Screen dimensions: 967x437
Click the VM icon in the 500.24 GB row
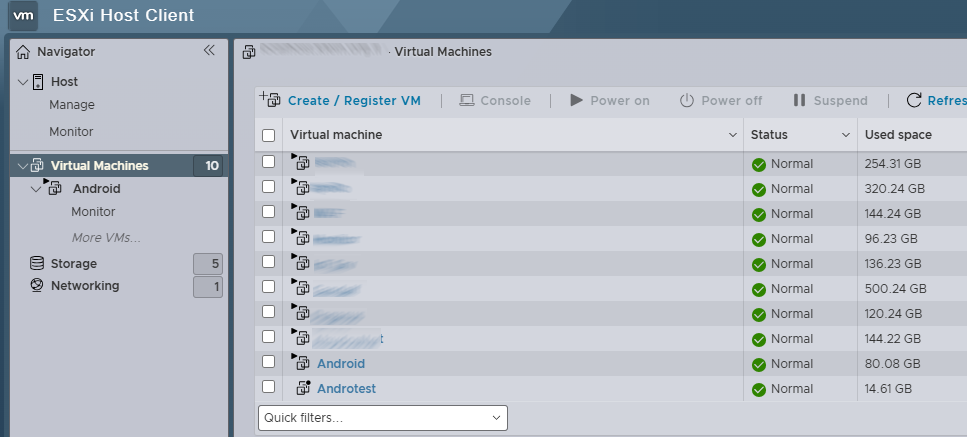[300, 287]
